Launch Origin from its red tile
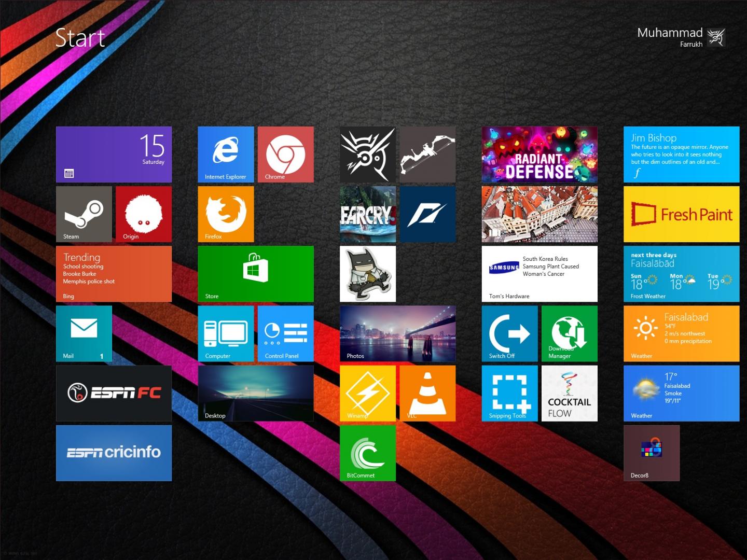 143,214
